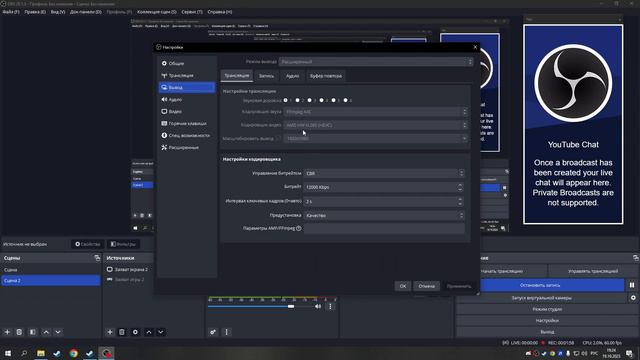Open the video encoder AMD HW H.265 dropdown
This screenshot has height=360, width=640.
point(376,125)
